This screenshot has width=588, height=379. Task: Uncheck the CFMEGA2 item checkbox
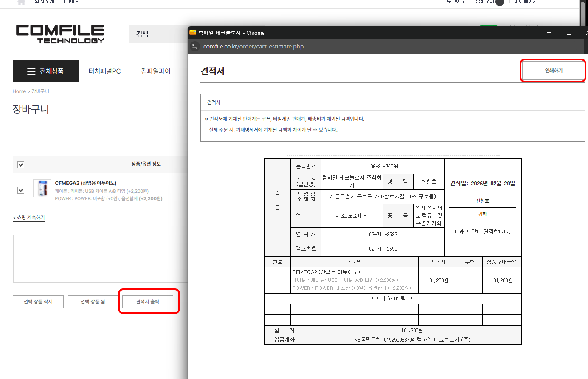coord(21,190)
